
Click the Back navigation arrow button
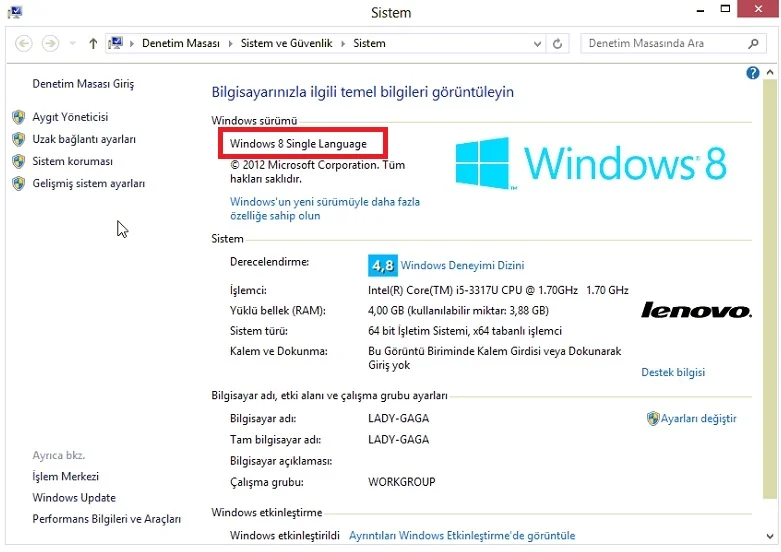coord(24,44)
